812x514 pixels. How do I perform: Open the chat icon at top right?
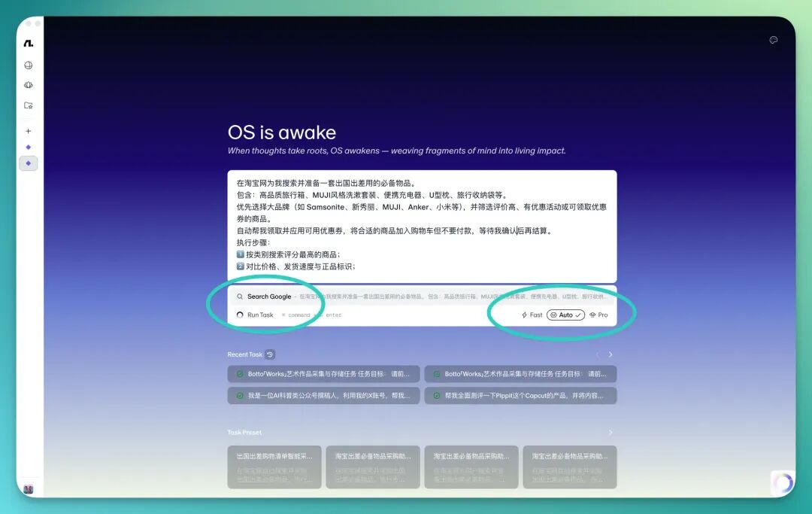(773, 41)
